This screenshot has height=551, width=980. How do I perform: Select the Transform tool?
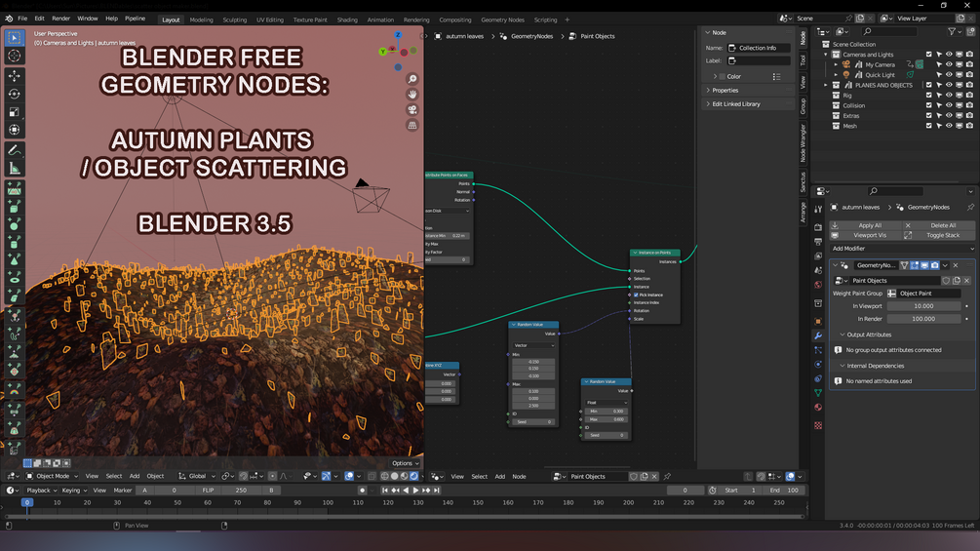pos(14,130)
